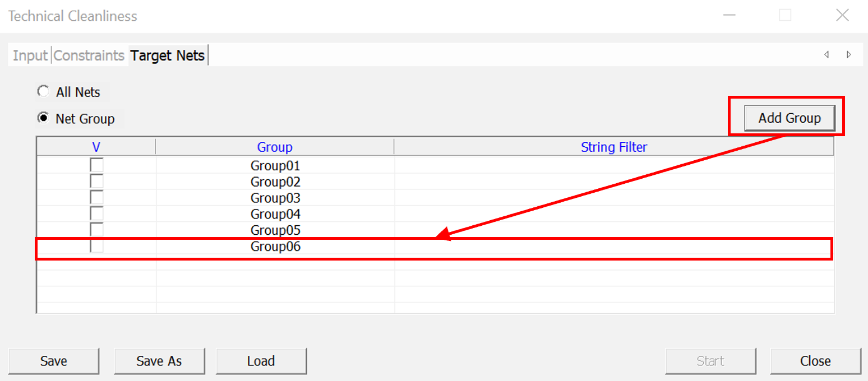Toggle the Group04 checkbox
This screenshot has height=381, width=868.
(96, 214)
